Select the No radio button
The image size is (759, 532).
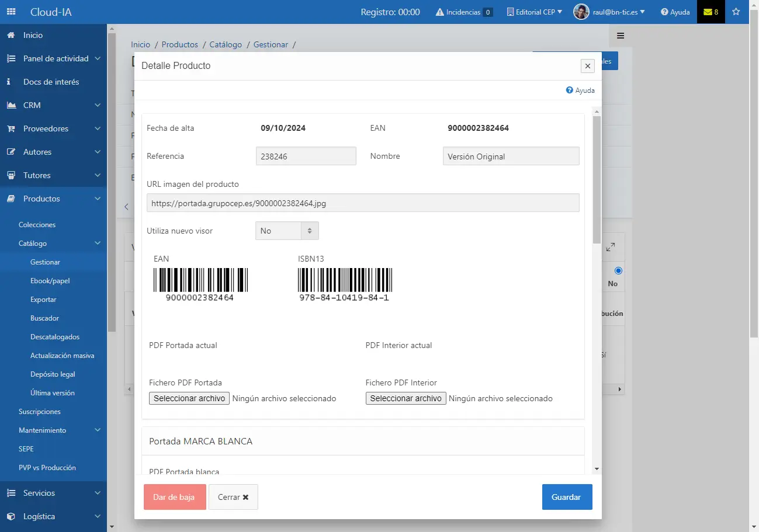click(x=618, y=271)
